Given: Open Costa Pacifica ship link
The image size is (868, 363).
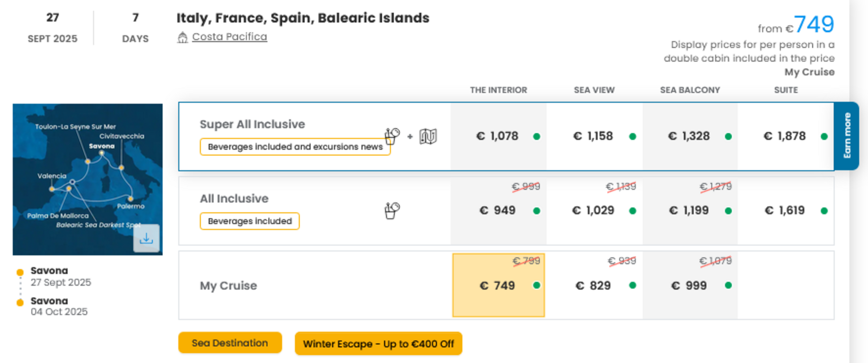Looking at the screenshot, I should (229, 37).
